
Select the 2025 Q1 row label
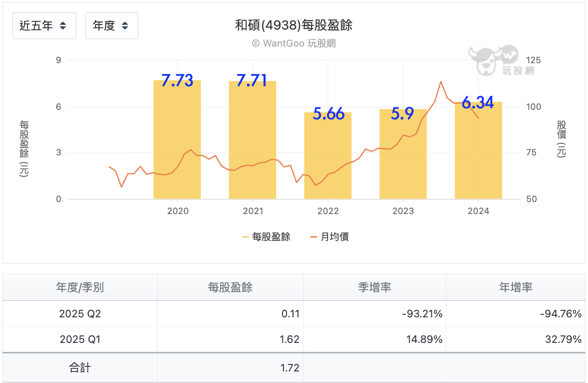tap(80, 339)
